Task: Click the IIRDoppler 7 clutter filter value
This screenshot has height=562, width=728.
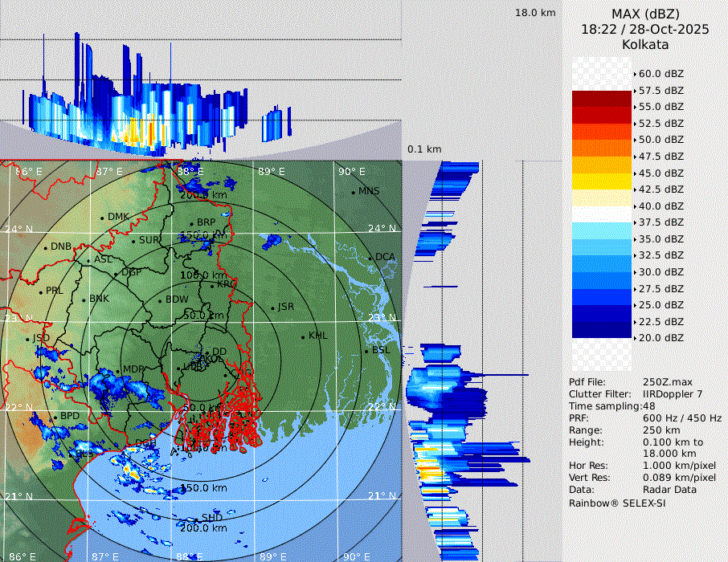Action: [x=673, y=394]
